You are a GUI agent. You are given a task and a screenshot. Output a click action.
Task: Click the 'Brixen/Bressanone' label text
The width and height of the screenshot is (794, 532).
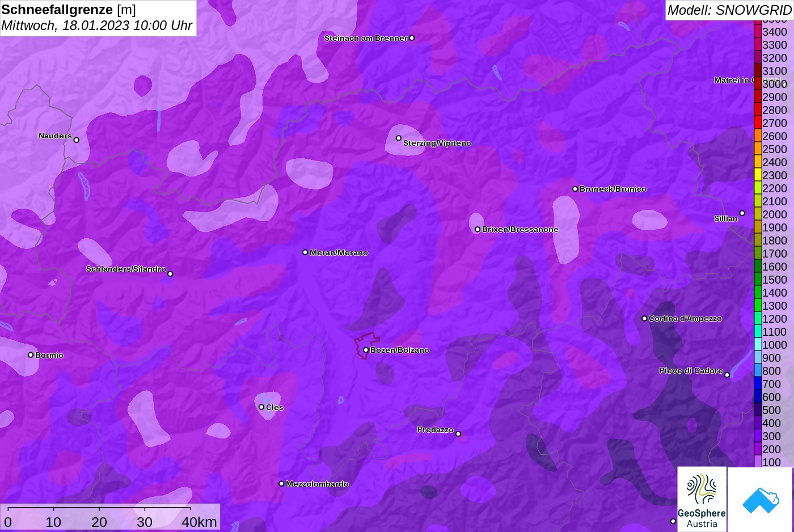pyautogui.click(x=520, y=229)
